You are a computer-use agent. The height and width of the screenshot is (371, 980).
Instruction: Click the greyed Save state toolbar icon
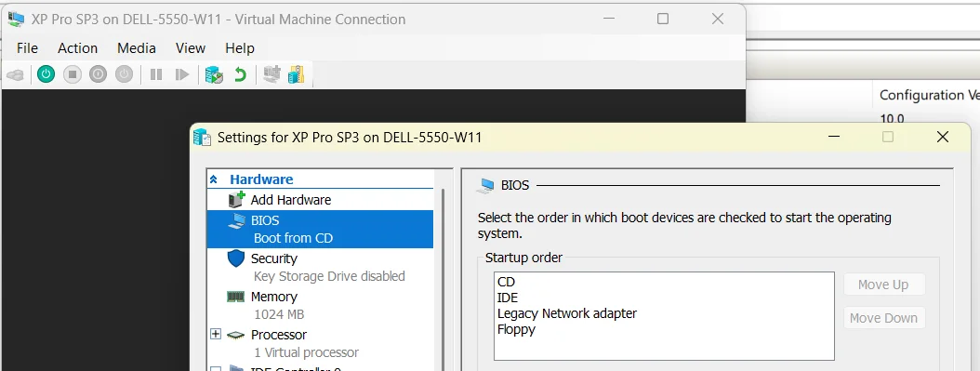[x=125, y=75]
